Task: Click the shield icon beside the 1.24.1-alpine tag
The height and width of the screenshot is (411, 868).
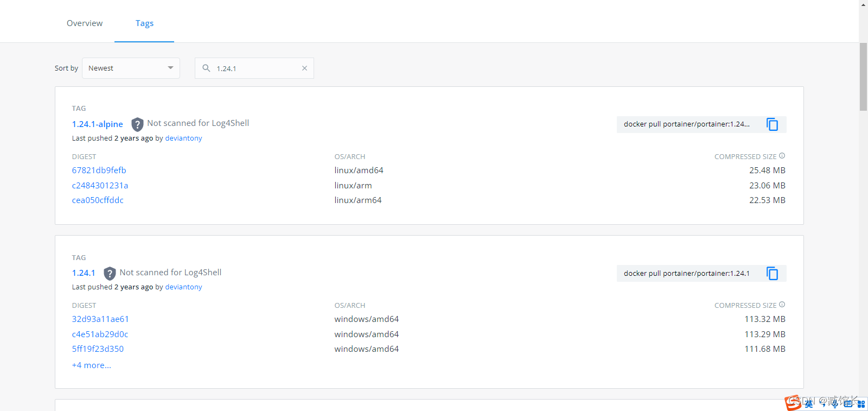Action: (137, 124)
